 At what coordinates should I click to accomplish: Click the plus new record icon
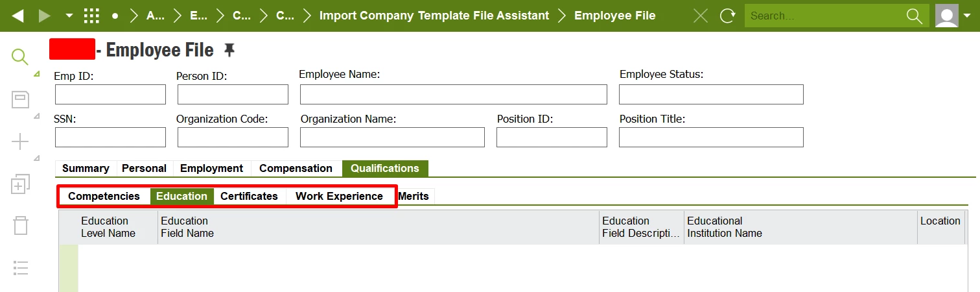(21, 142)
